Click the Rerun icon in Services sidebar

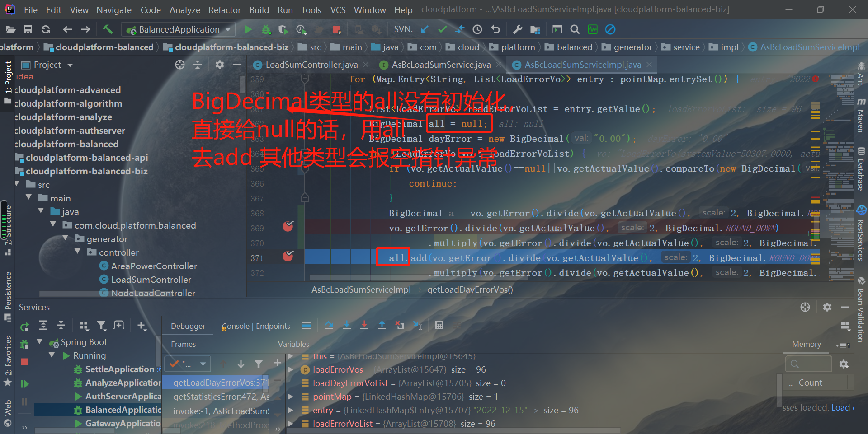[24, 327]
